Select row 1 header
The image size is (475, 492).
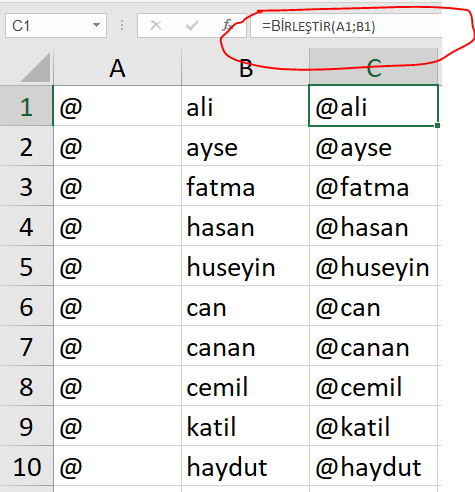26,106
